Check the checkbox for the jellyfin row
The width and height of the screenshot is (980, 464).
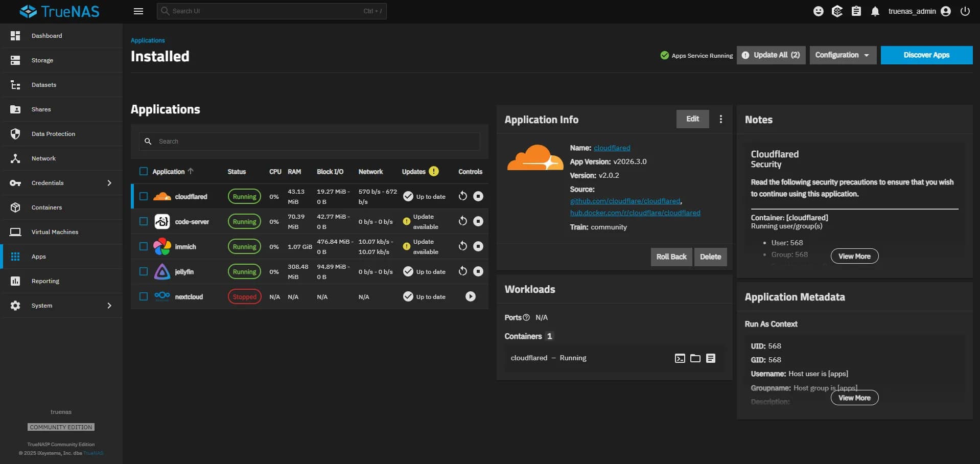click(x=143, y=271)
